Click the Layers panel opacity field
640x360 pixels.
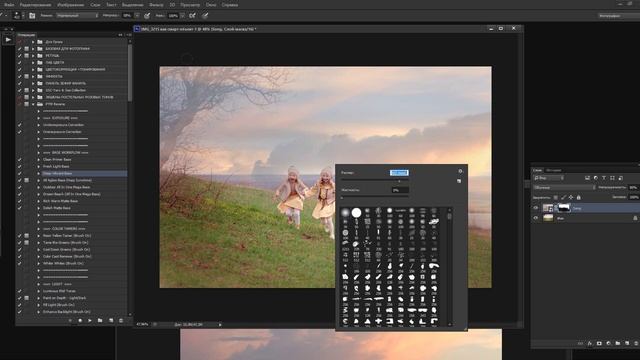coord(634,187)
